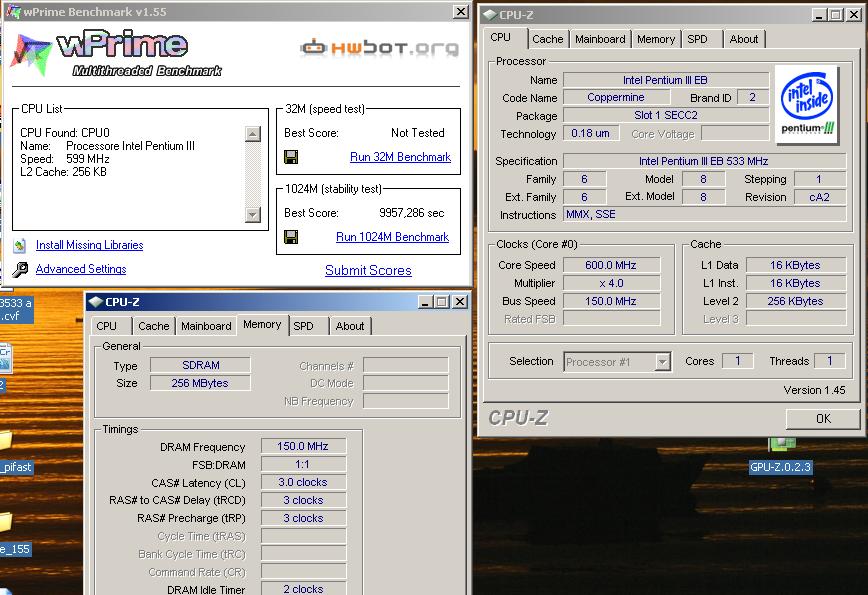The image size is (868, 595).
Task: Open About tab in Memory CPU-Z window
Action: coord(350,327)
